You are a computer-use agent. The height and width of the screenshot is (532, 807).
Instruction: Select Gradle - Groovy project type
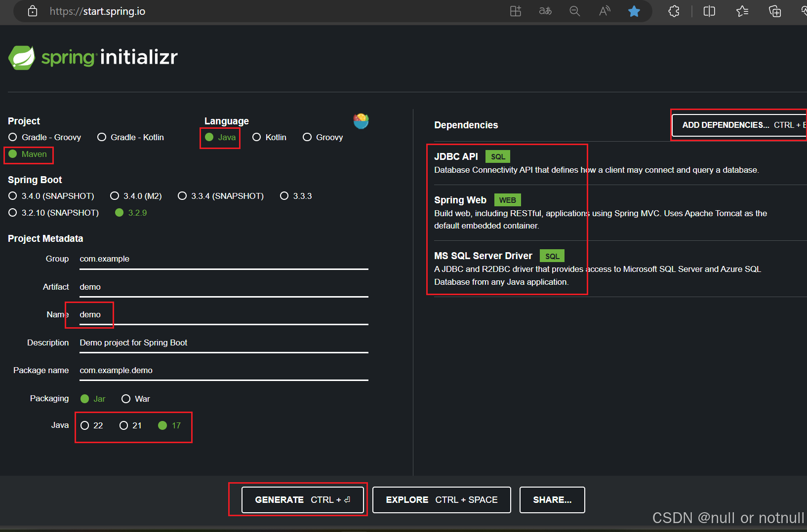click(44, 137)
